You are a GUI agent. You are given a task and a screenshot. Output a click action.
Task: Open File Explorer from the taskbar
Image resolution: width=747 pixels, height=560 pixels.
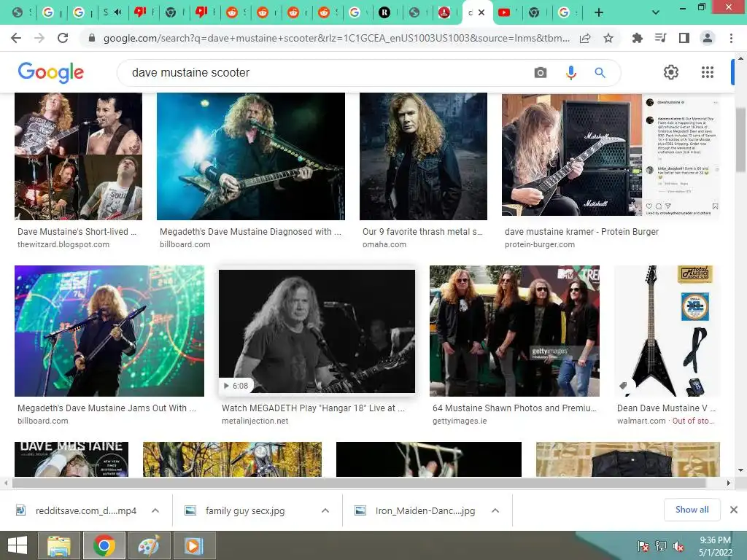[x=58, y=545]
